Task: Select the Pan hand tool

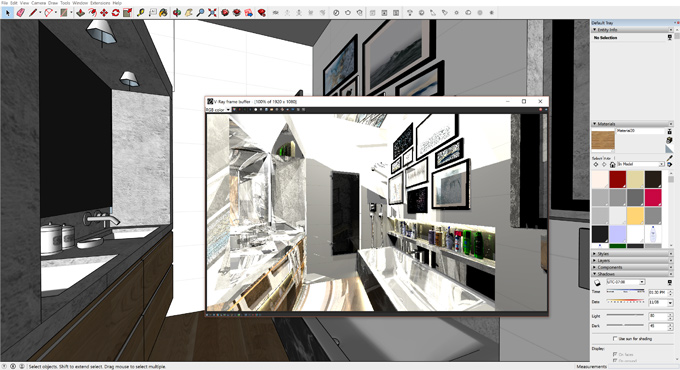Action: point(189,13)
